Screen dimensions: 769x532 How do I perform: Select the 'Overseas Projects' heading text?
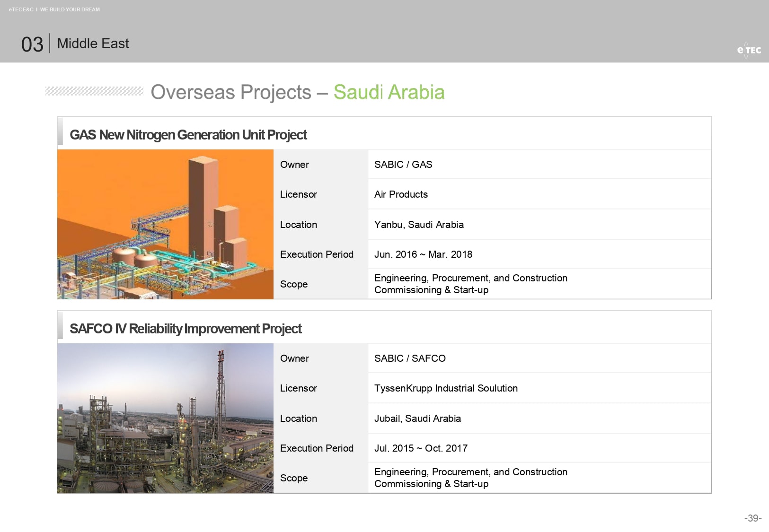click(231, 92)
